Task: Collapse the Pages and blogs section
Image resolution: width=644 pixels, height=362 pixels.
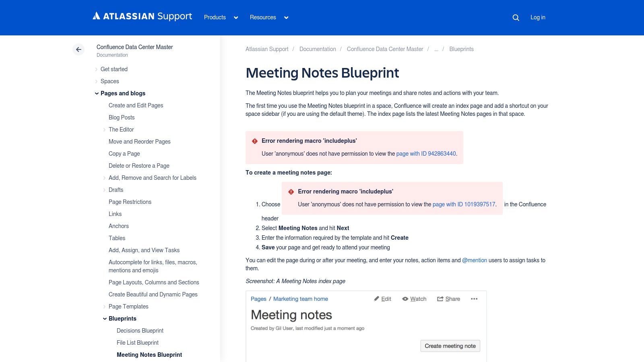Action: coord(97,93)
